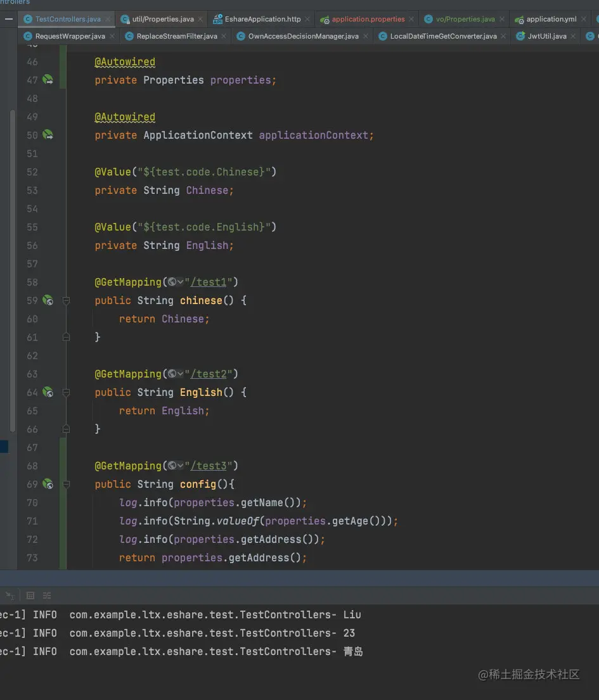Click the Evaluate Expression table icon in the debug toolbar
Image resolution: width=599 pixels, height=700 pixels.
coord(30,595)
